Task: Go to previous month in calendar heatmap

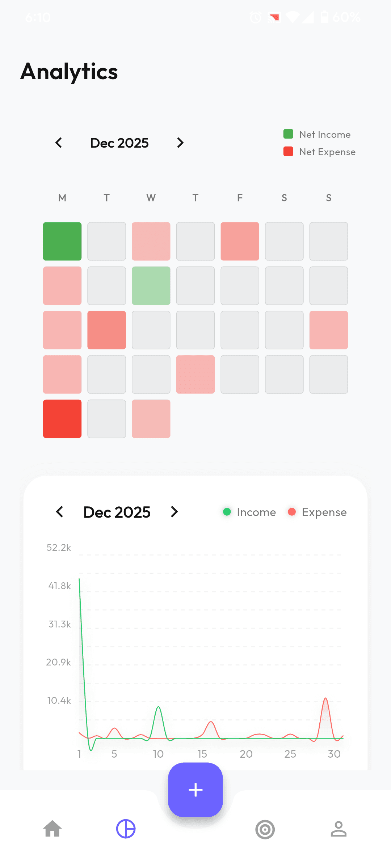Action: (x=59, y=143)
